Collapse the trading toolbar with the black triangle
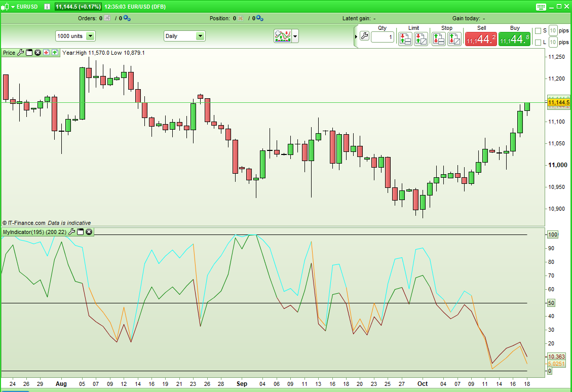Screen dimensions: 572x392 356,36
